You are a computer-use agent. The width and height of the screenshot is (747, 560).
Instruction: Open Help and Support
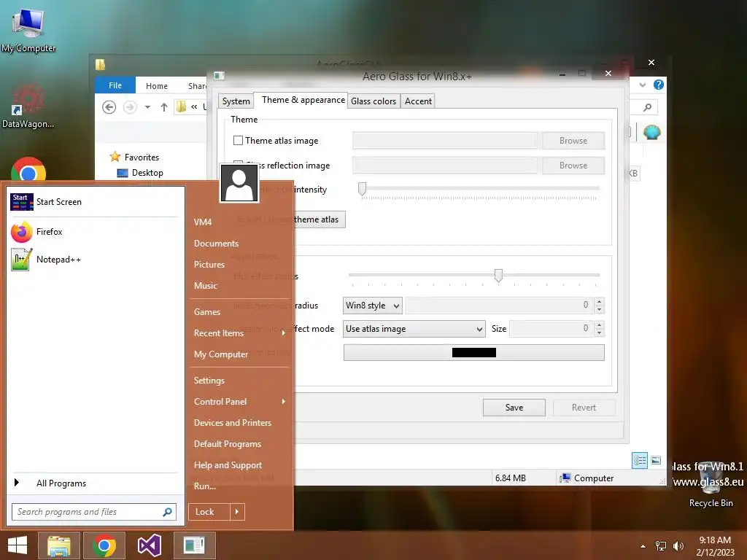[228, 465]
